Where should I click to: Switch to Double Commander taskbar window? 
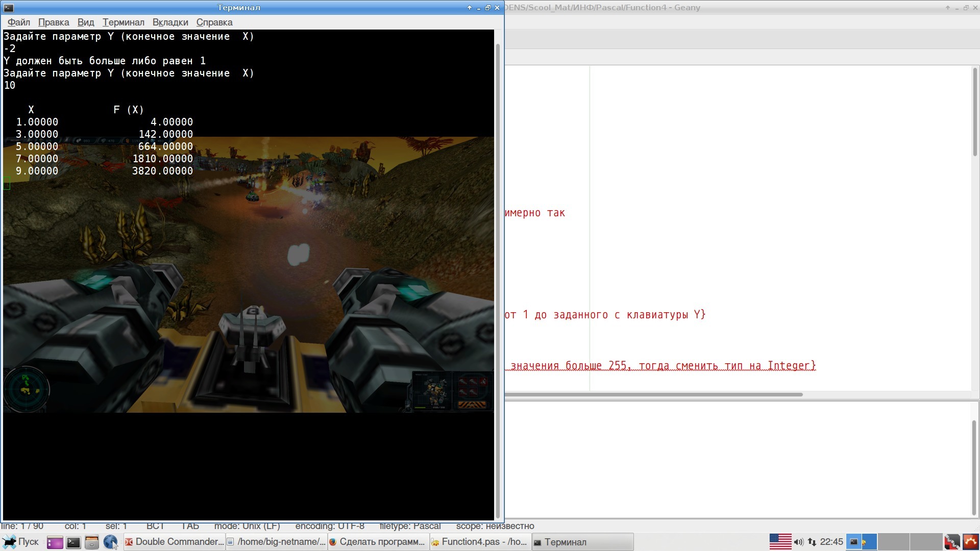[x=174, y=542]
